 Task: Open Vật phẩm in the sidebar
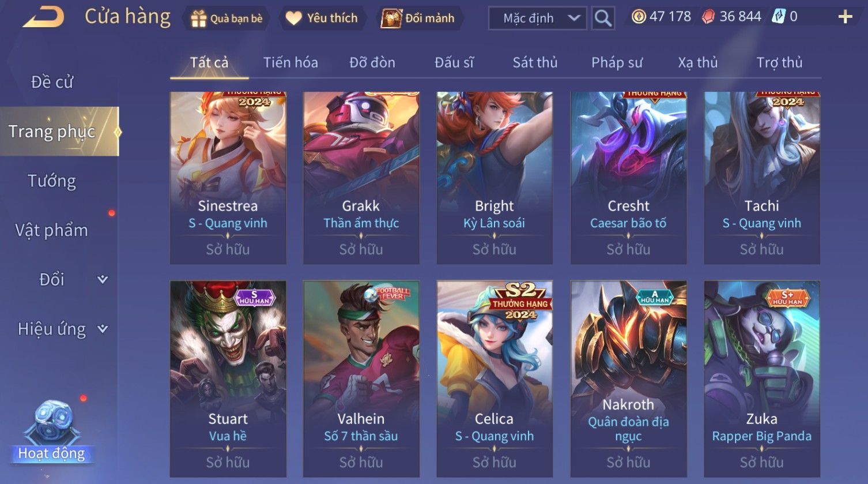52,230
